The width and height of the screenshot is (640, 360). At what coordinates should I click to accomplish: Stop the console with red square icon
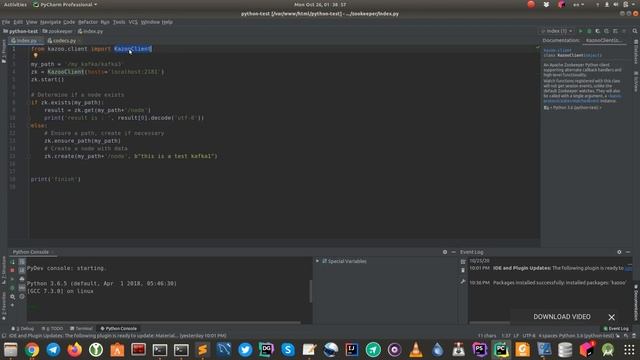point(12,270)
